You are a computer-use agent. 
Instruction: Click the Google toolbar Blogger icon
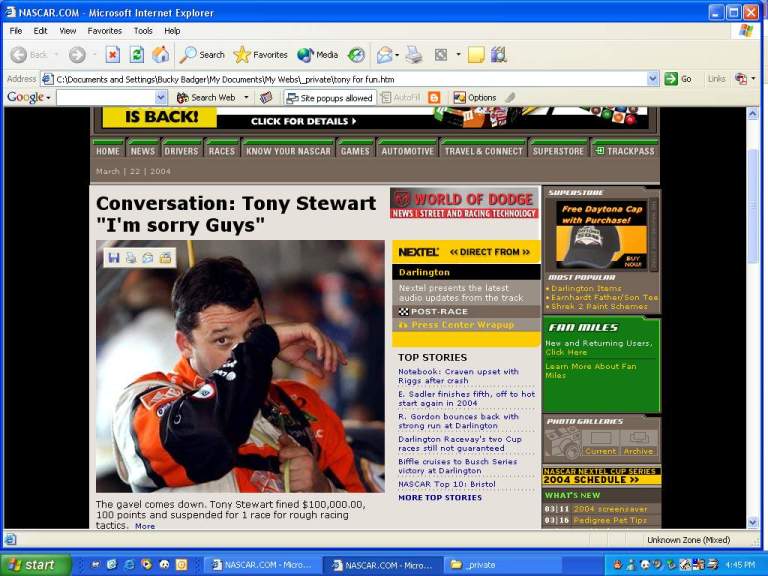(x=434, y=97)
